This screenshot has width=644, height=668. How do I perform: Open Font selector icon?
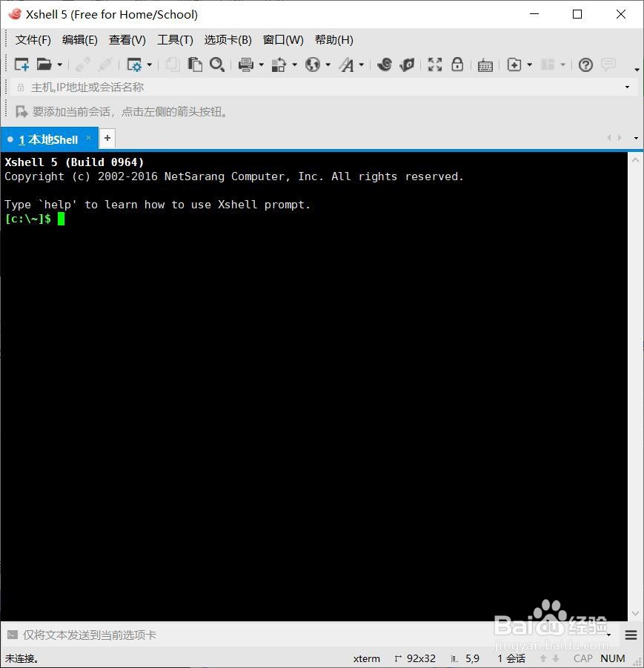coord(347,65)
